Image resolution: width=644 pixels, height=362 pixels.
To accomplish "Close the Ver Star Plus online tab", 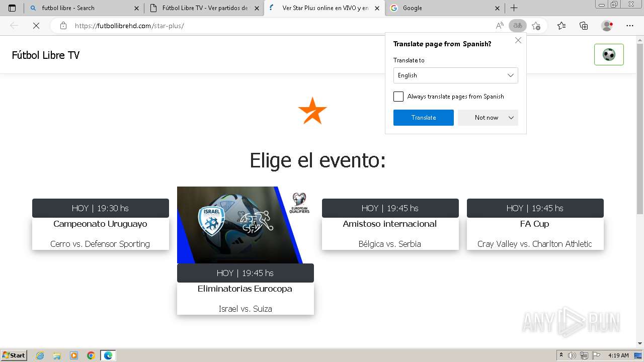I will coord(377,8).
